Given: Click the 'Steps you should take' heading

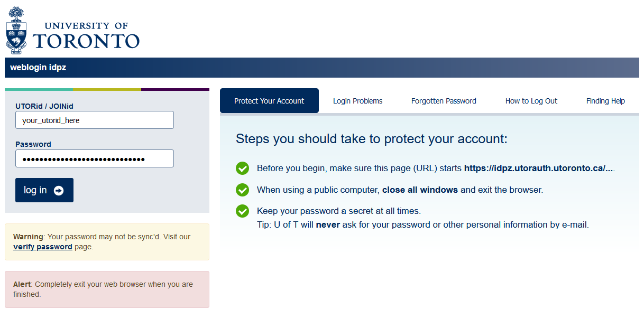Looking at the screenshot, I should tap(371, 139).
